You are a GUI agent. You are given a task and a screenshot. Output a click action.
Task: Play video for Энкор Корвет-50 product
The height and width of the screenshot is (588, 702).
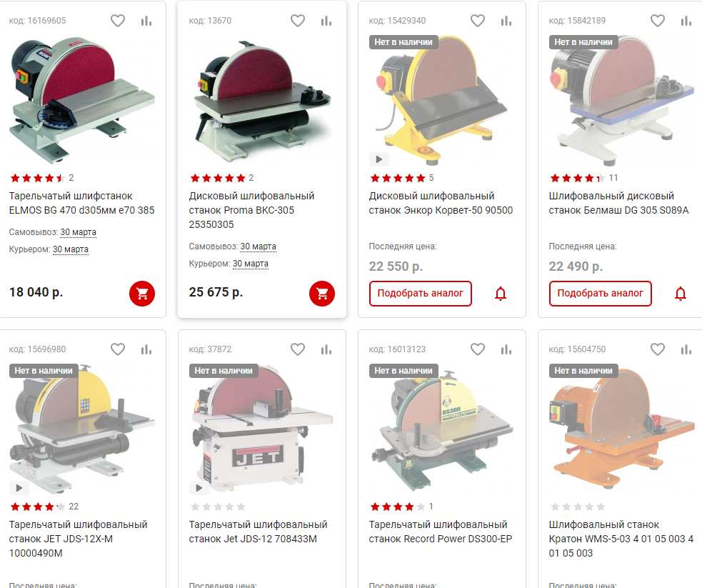[x=378, y=159]
